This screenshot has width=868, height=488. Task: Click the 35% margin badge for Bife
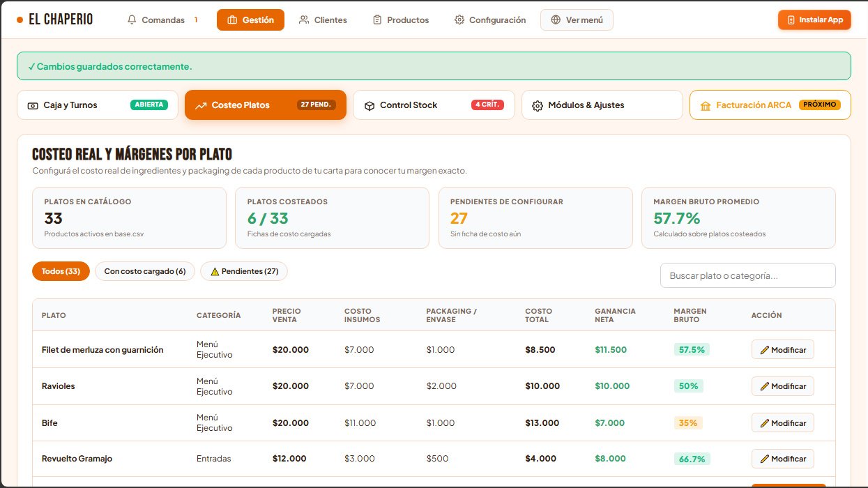coord(688,423)
